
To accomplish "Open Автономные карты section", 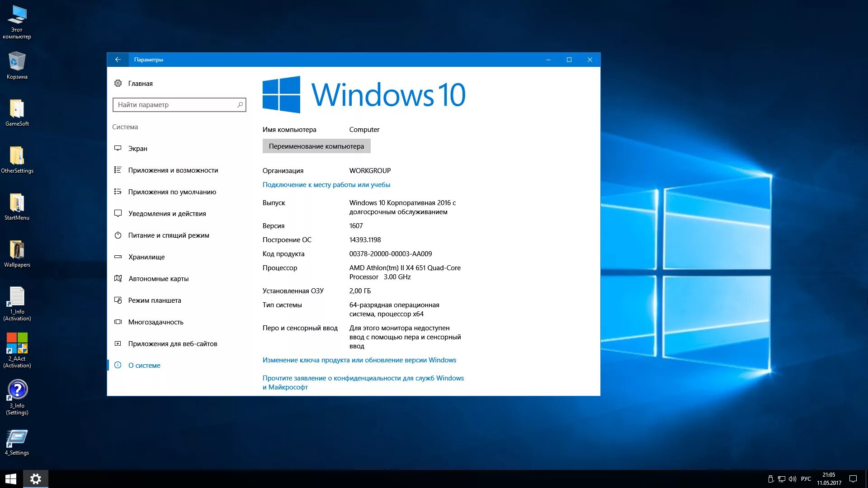I will pos(158,279).
